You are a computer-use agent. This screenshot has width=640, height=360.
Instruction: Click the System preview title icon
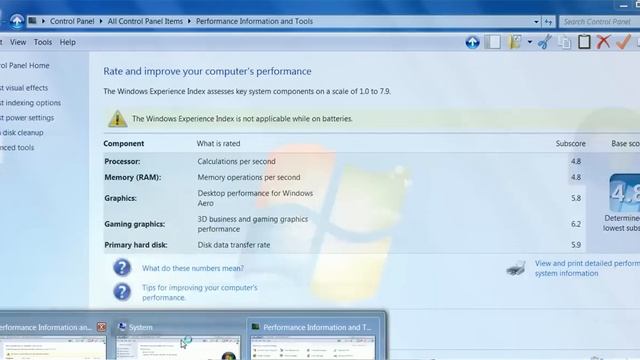(x=122, y=327)
